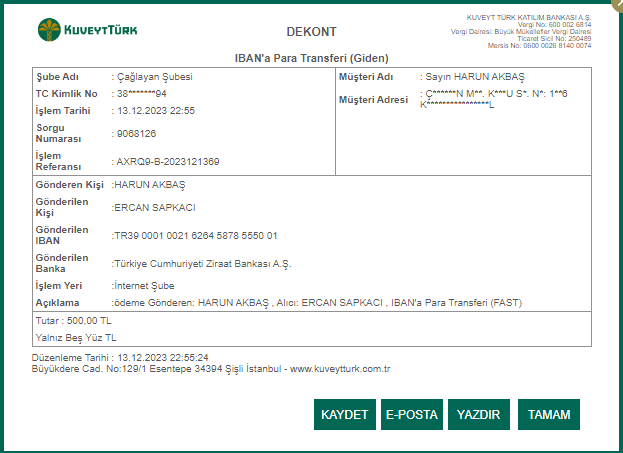
Task: Click the Büyükdere Cad. address line
Action: (211, 369)
